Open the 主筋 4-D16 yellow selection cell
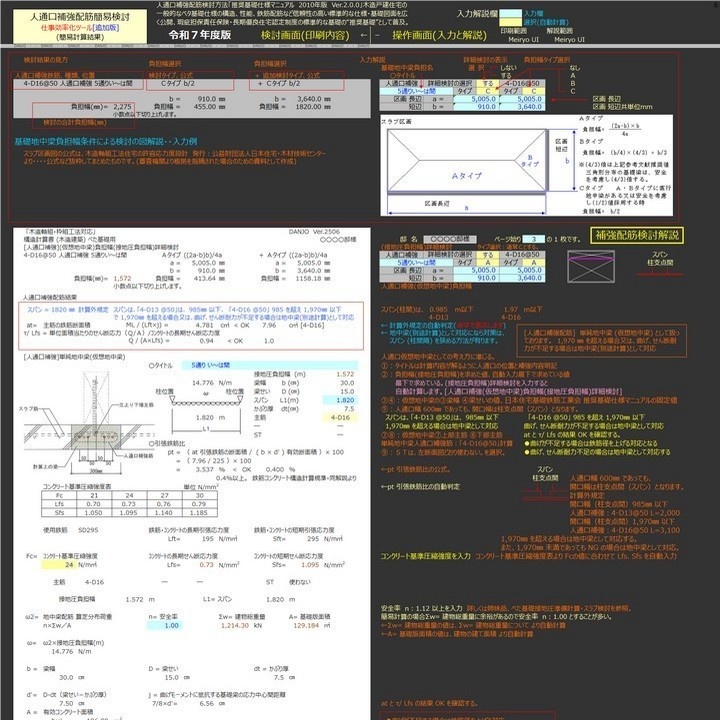720x720 pixels. click(340, 417)
